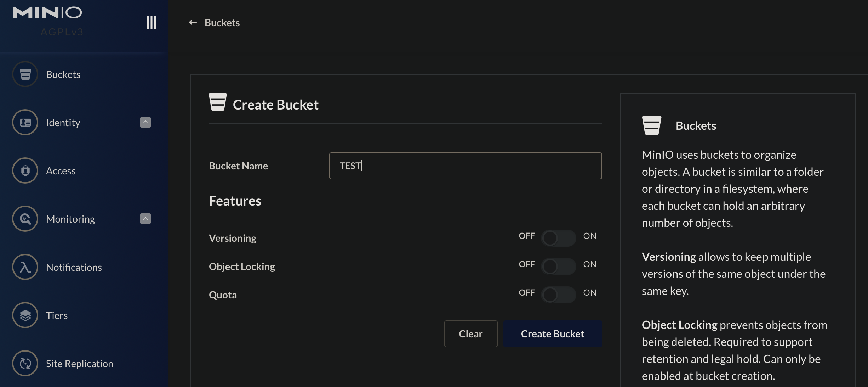
Task: Click the Identity card icon
Action: [25, 123]
